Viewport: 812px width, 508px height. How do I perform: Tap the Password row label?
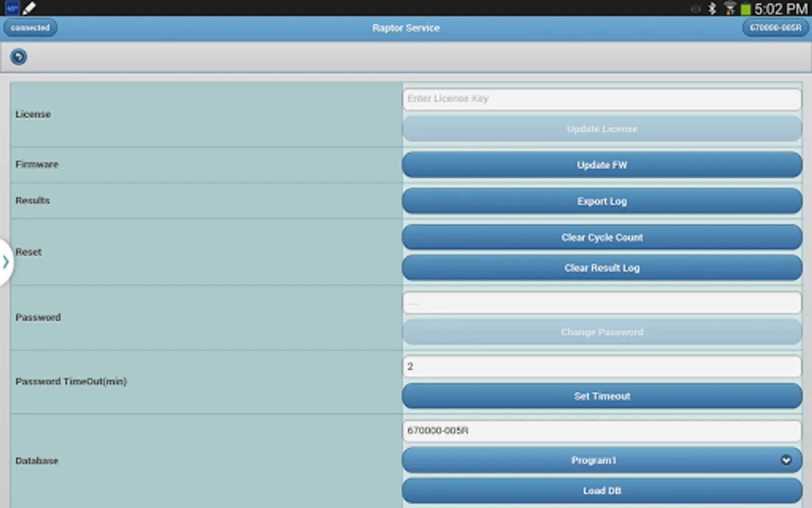click(38, 318)
